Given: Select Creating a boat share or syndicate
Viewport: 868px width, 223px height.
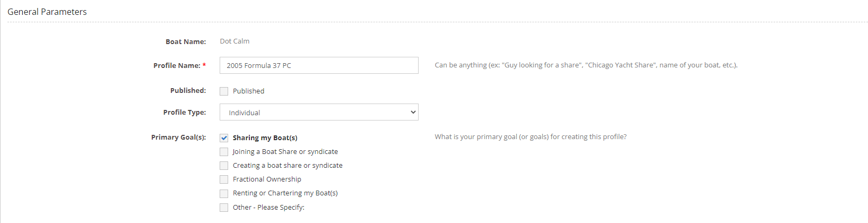Looking at the screenshot, I should [224, 166].
